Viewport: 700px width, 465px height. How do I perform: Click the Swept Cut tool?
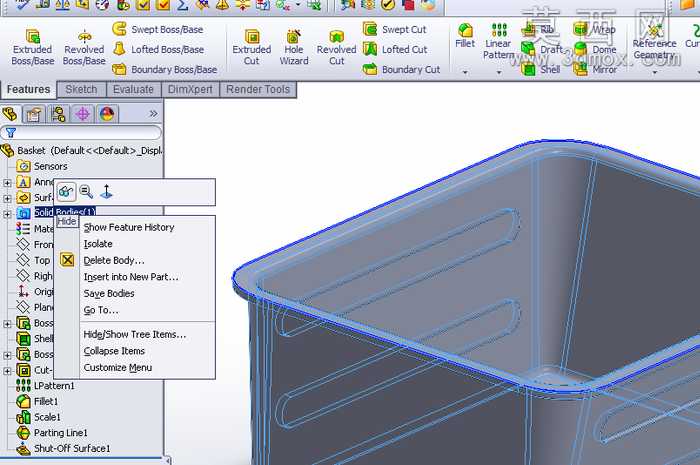point(395,29)
